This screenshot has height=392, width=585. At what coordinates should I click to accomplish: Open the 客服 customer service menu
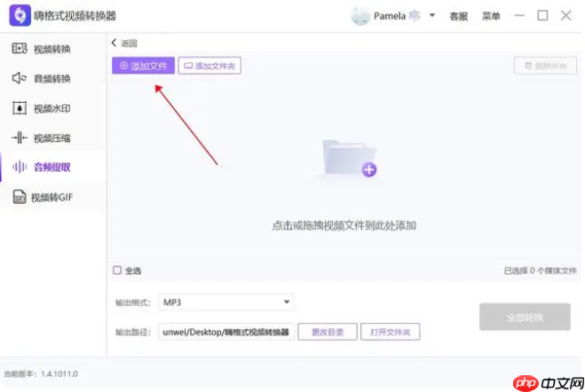[x=459, y=16]
